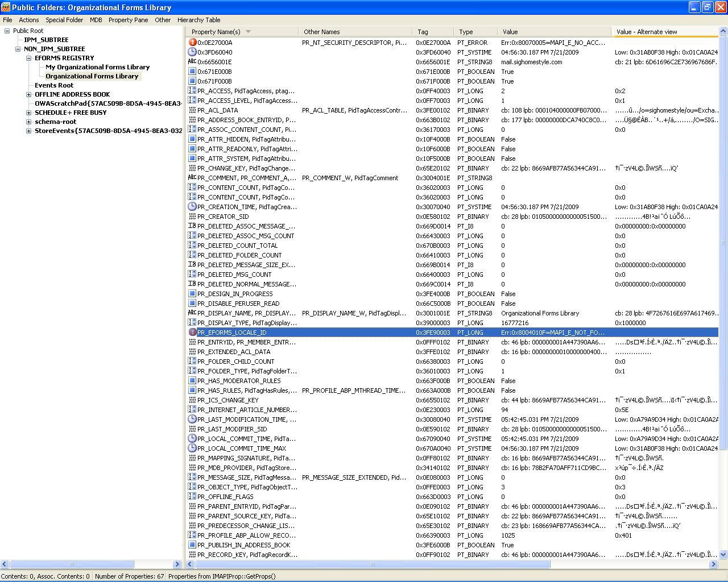
Task: Click the binary icon beside PR_ACL_DATA
Action: (x=192, y=110)
